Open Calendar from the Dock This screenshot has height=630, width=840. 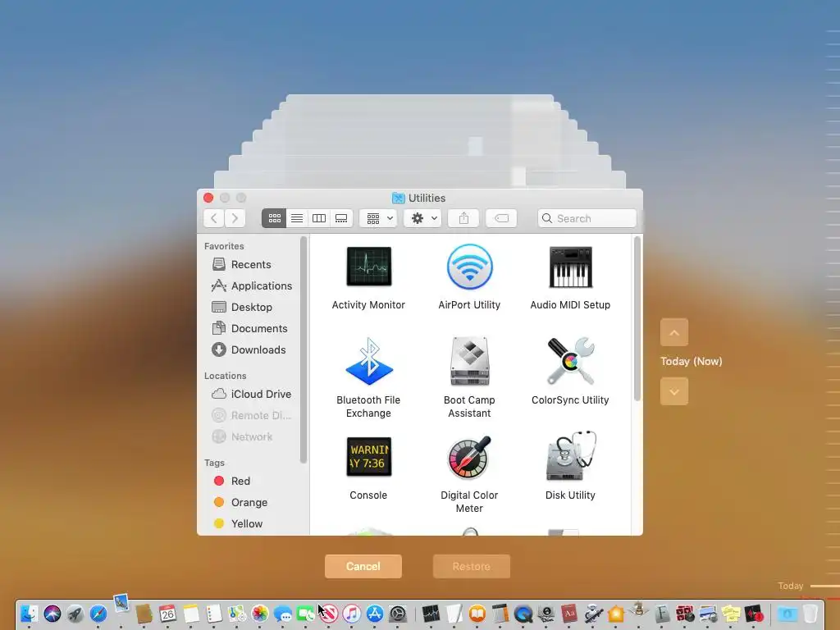167,614
